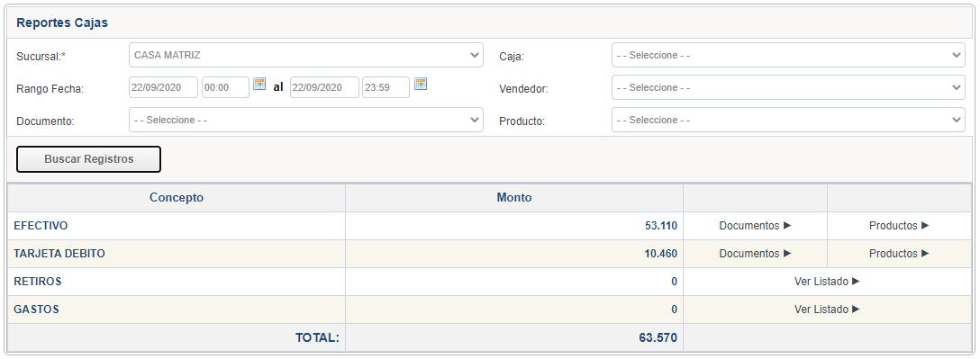Image resolution: width=980 pixels, height=359 pixels.
Task: Open the Producto selection dropdown
Action: click(788, 120)
